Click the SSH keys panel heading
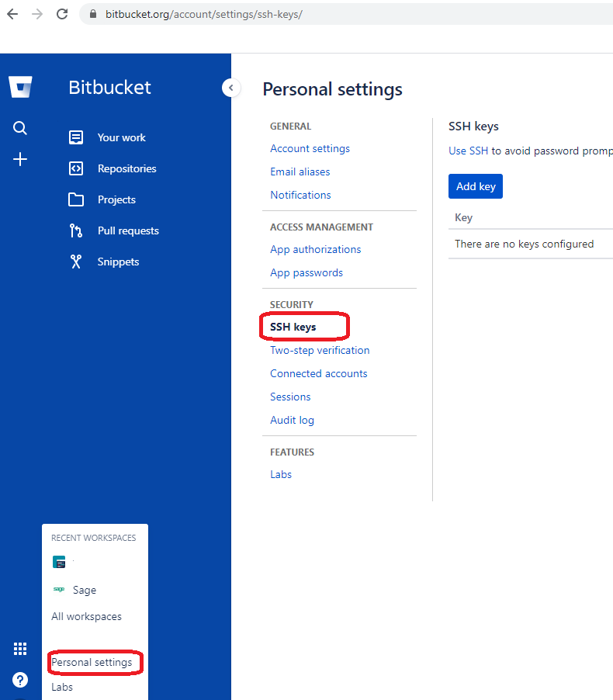 473,126
